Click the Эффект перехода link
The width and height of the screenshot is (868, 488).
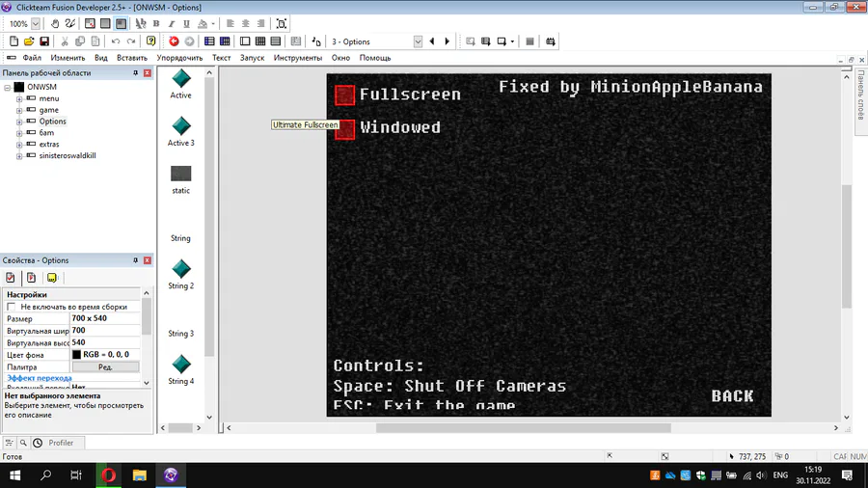[x=40, y=378]
